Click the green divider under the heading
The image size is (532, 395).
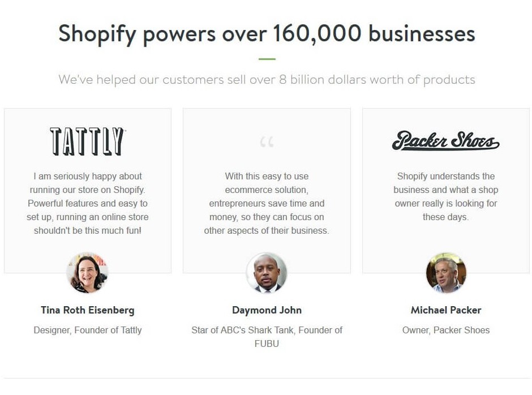267,59
